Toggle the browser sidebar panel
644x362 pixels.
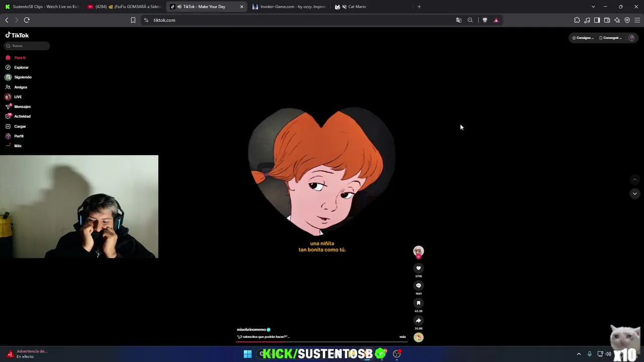click(597, 20)
